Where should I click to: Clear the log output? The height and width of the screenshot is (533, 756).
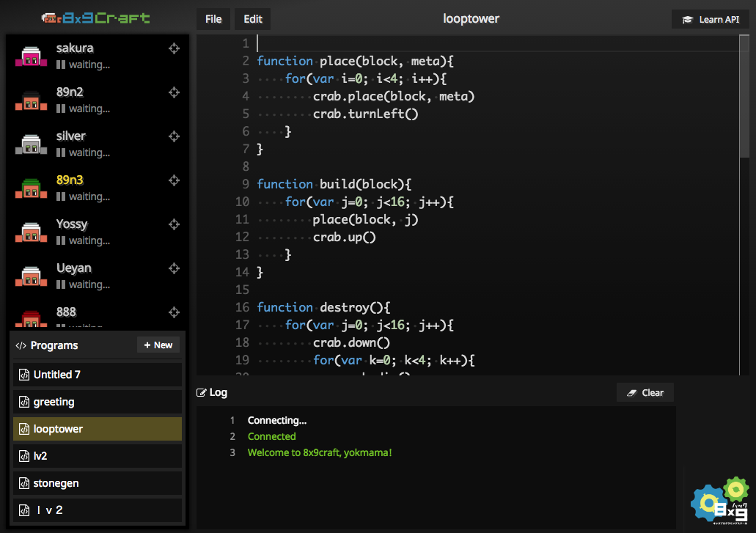(645, 392)
